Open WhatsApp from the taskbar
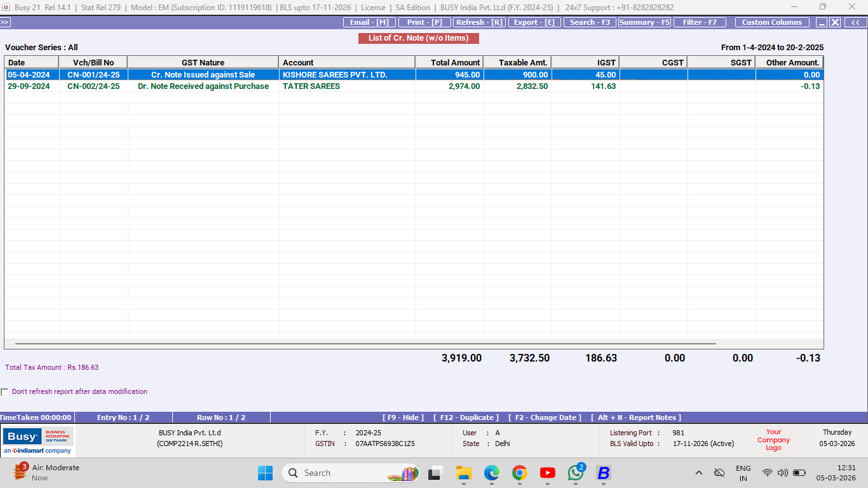The image size is (868, 488). (575, 473)
